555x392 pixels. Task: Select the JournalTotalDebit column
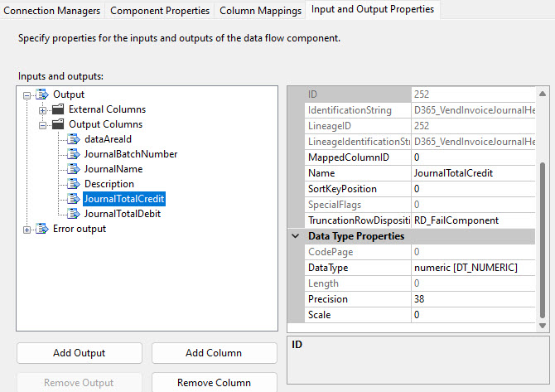tap(123, 214)
